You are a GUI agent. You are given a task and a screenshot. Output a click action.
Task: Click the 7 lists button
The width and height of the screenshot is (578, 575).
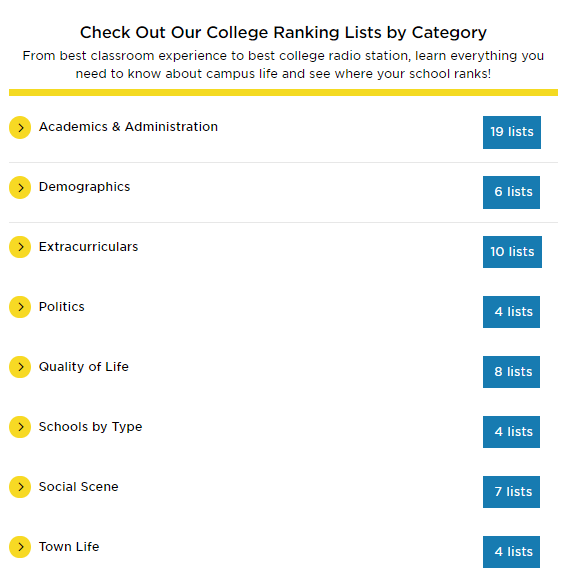pos(511,492)
